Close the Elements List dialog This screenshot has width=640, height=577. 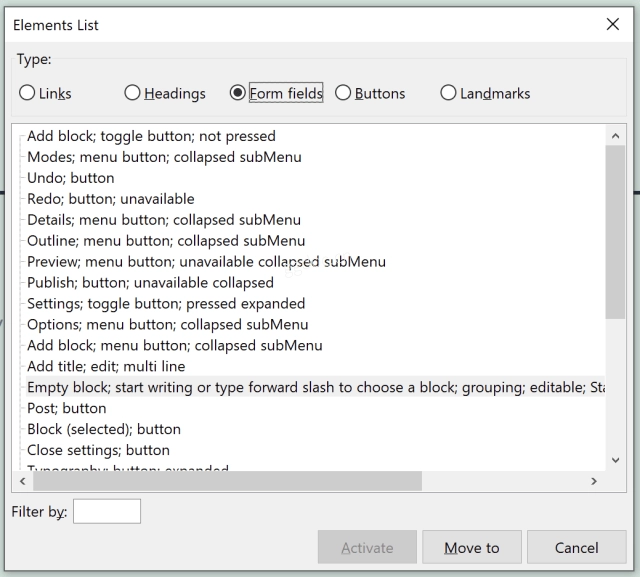(x=613, y=24)
